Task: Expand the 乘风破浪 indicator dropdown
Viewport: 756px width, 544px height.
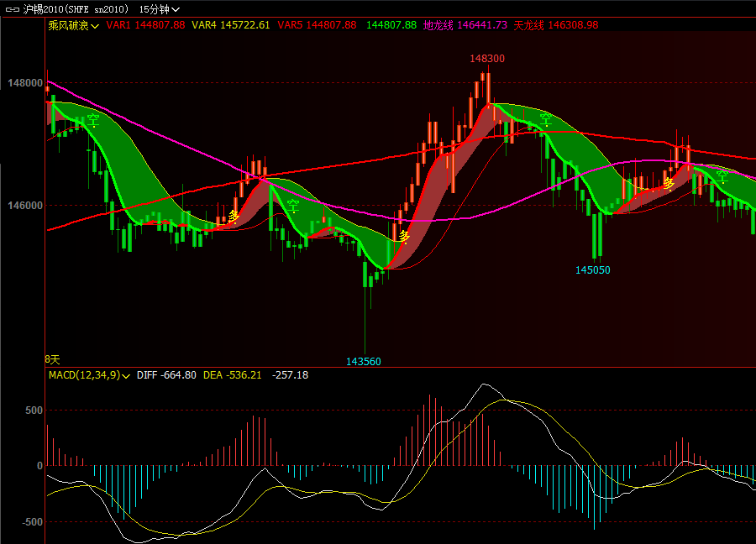Action: (73, 25)
